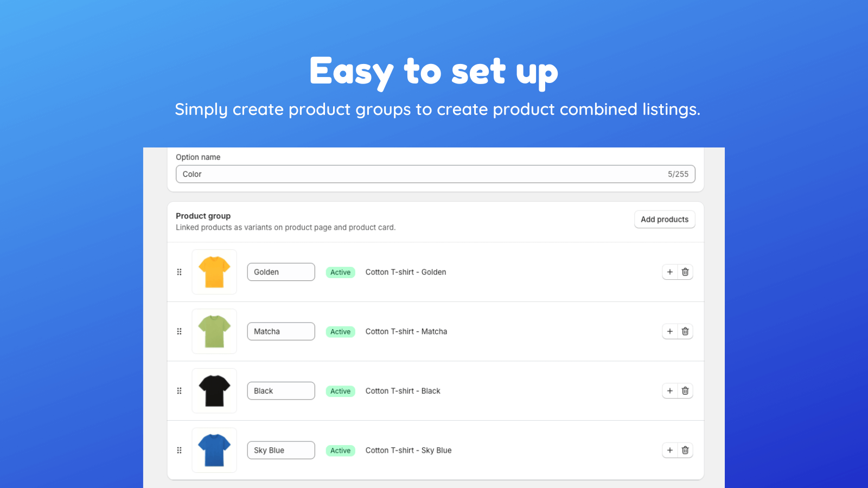Grab the drag handle for the Golden row
Screen dimensions: 868x488
[x=179, y=272]
